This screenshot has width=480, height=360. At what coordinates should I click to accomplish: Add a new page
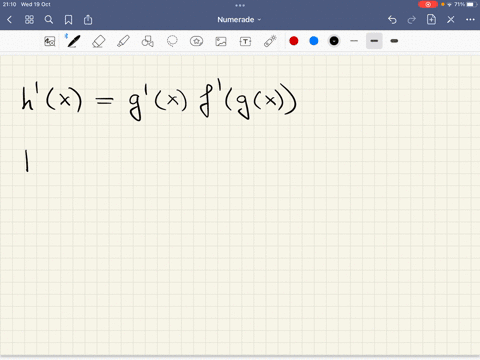tap(431, 19)
